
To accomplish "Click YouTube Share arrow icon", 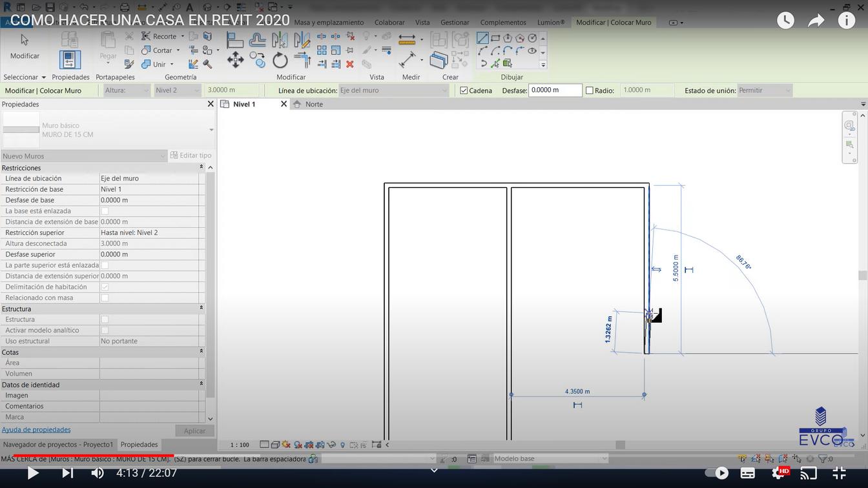I will [x=816, y=20].
